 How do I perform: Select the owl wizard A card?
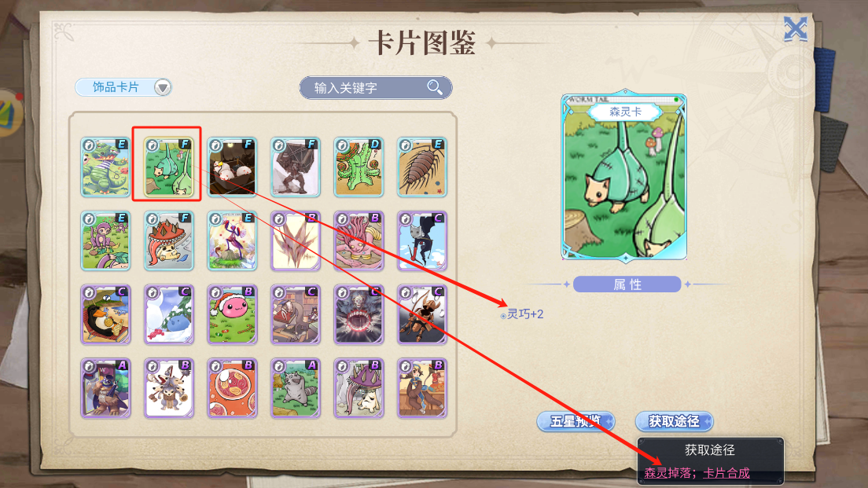click(105, 388)
